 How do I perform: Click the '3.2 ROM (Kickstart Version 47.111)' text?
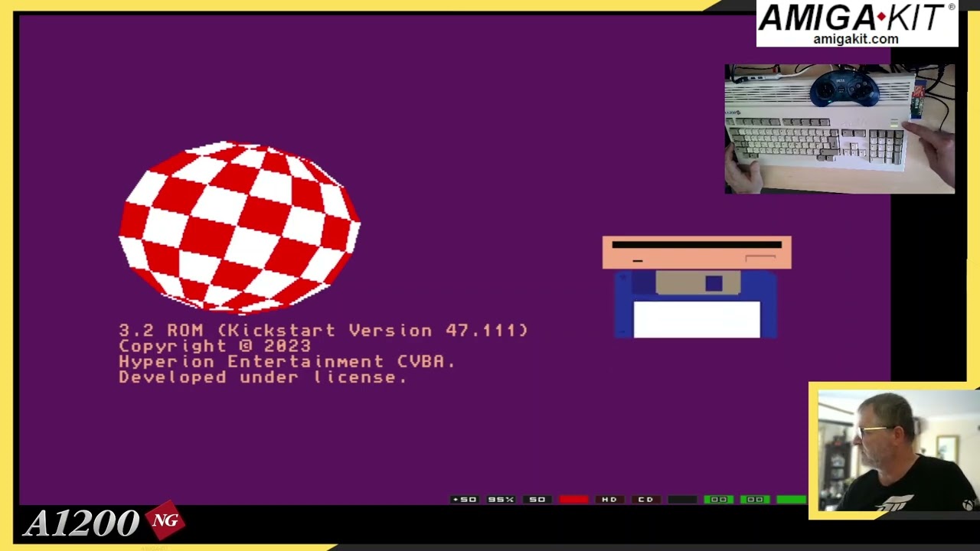323,331
